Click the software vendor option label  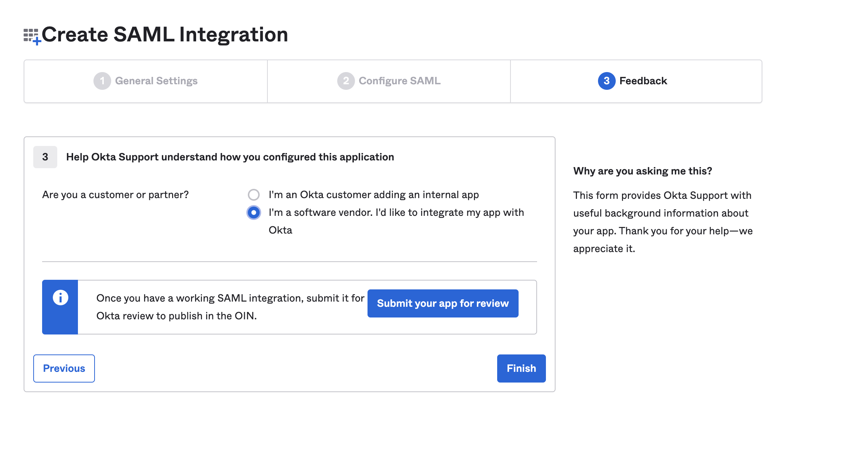coord(396,213)
